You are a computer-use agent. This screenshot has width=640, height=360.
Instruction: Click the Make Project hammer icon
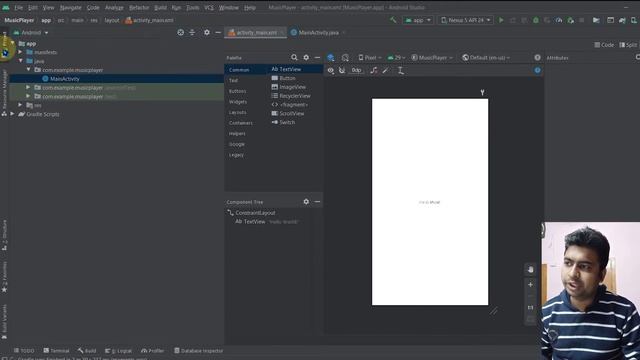click(393, 20)
